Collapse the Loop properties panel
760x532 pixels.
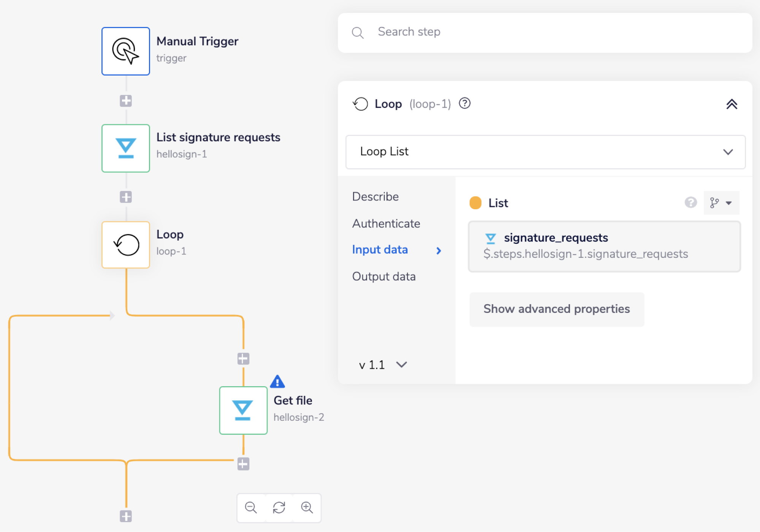(731, 104)
